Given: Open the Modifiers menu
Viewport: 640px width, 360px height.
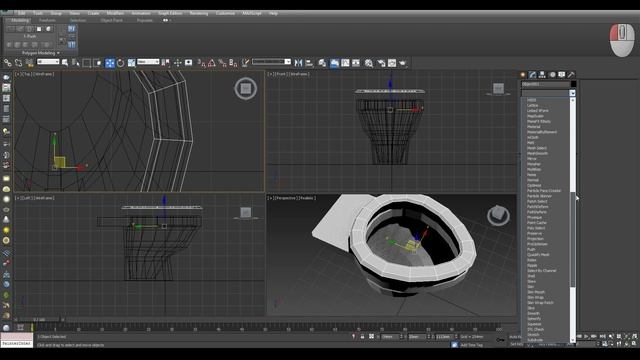Looking at the screenshot, I should tap(115, 13).
